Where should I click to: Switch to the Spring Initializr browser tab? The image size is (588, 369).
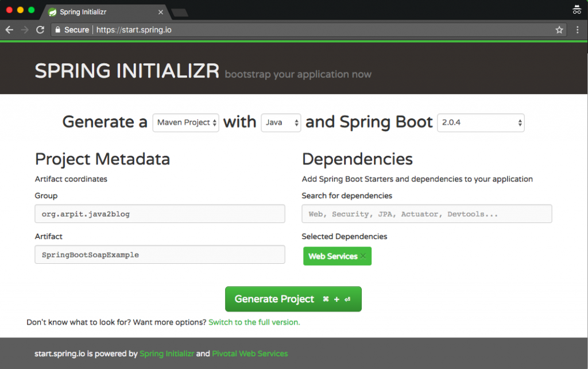103,11
